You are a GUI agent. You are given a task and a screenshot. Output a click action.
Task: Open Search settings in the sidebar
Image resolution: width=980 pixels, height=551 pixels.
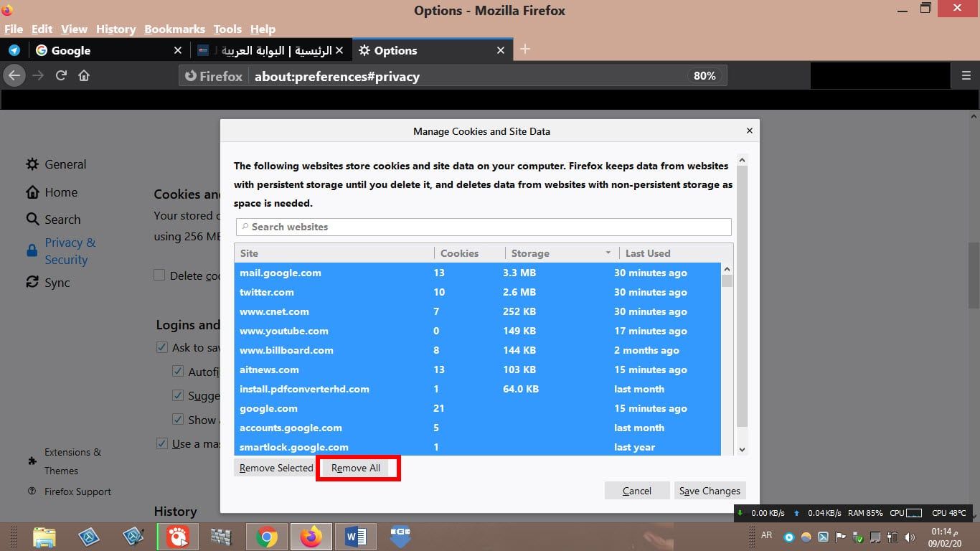click(x=53, y=220)
